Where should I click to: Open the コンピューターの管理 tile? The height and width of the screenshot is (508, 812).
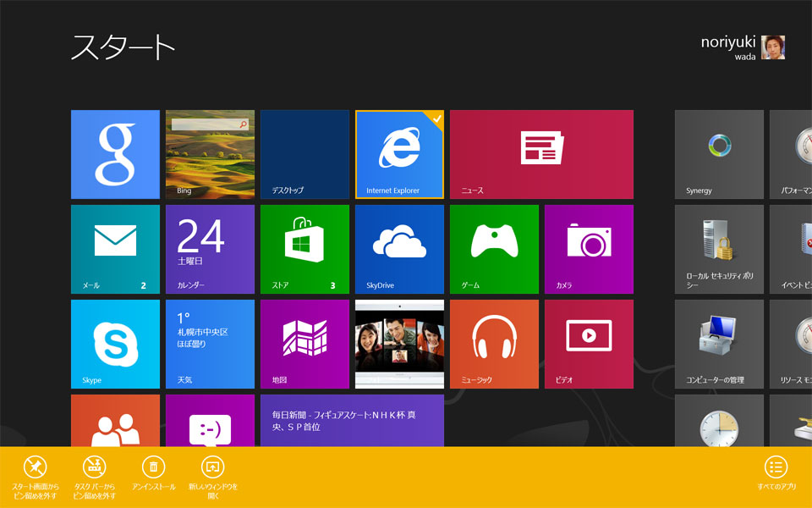pyautogui.click(x=719, y=345)
